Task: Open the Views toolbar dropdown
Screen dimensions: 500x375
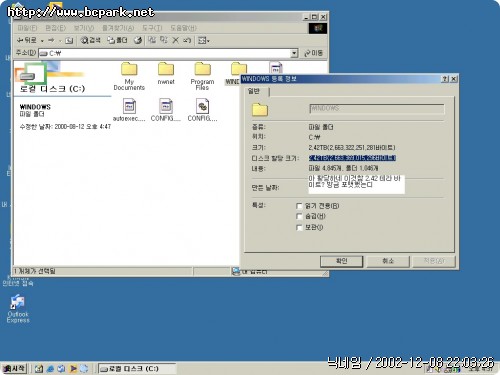Action: tap(203, 41)
